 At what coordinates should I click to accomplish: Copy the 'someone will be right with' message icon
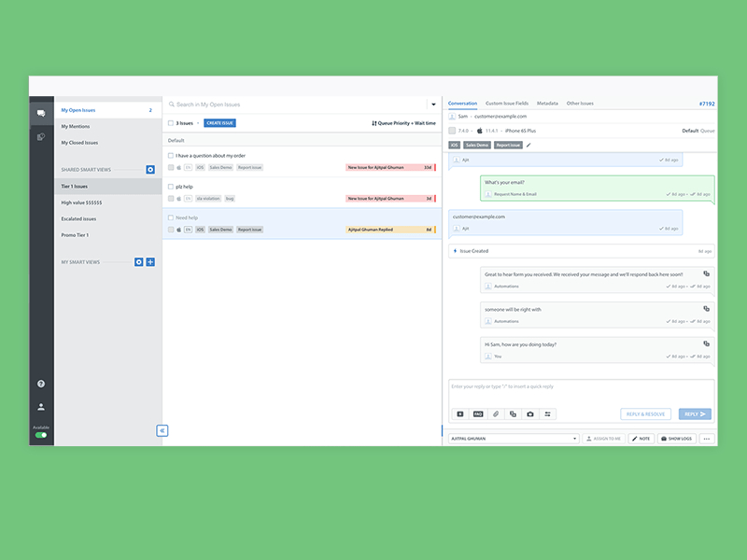707,309
